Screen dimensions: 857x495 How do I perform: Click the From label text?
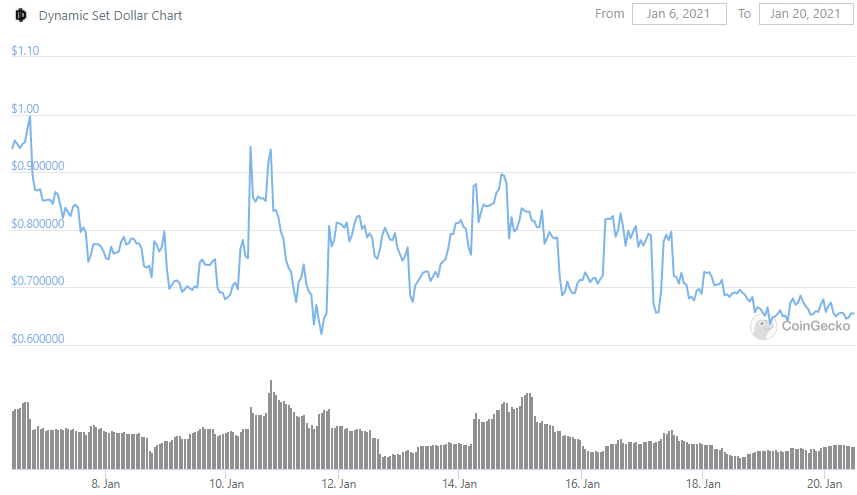[x=609, y=14]
